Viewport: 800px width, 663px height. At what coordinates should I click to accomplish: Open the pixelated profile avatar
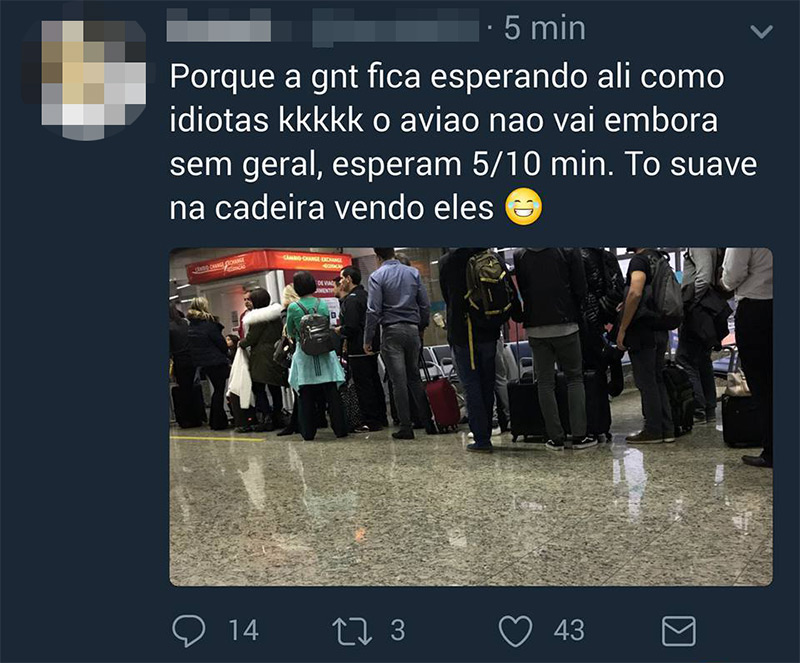[x=84, y=79]
